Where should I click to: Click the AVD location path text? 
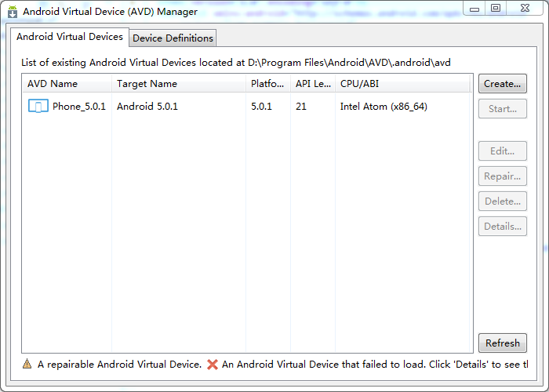(x=349, y=63)
